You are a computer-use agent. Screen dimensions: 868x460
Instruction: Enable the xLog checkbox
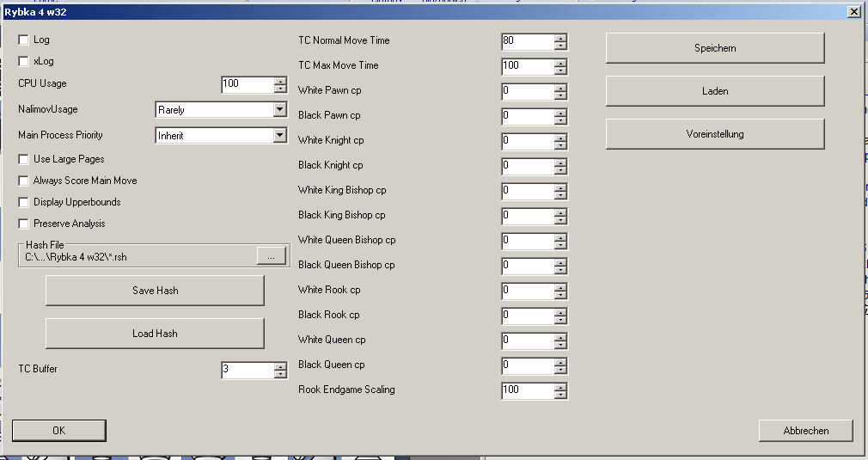23,61
